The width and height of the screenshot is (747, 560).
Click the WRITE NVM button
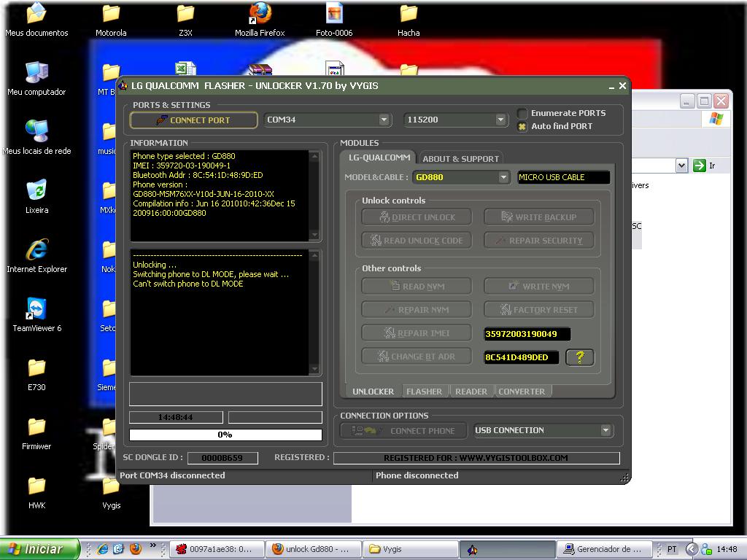tap(539, 287)
